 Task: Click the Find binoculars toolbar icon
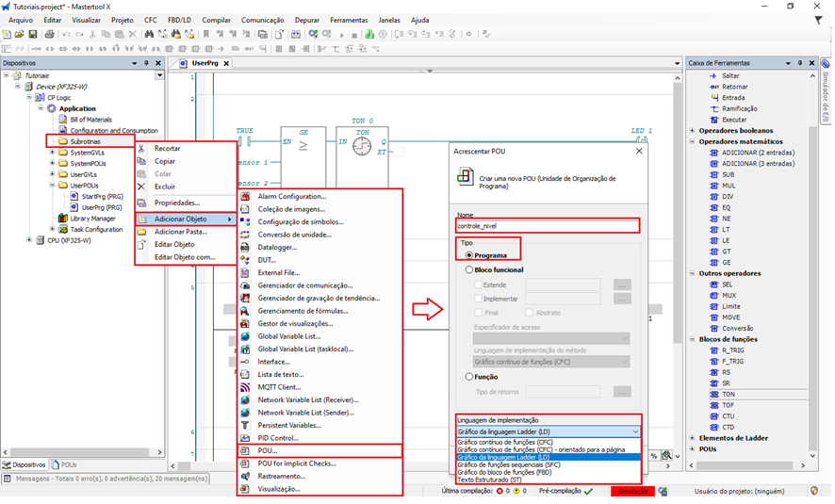(x=148, y=35)
